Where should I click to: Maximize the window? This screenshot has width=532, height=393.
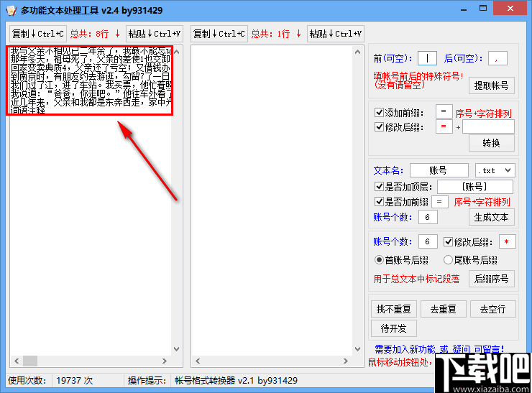click(483, 9)
